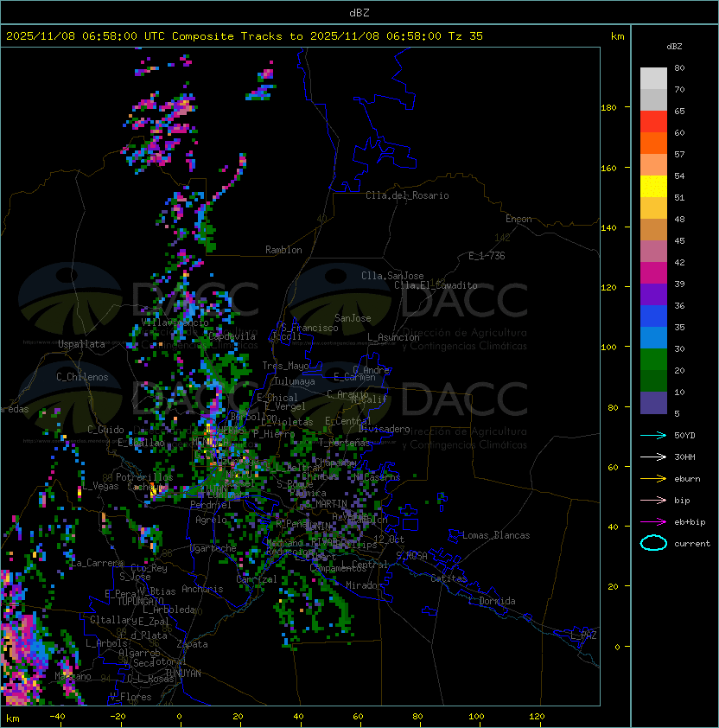Pick the slate 5-10 dBZ swatch

click(653, 403)
